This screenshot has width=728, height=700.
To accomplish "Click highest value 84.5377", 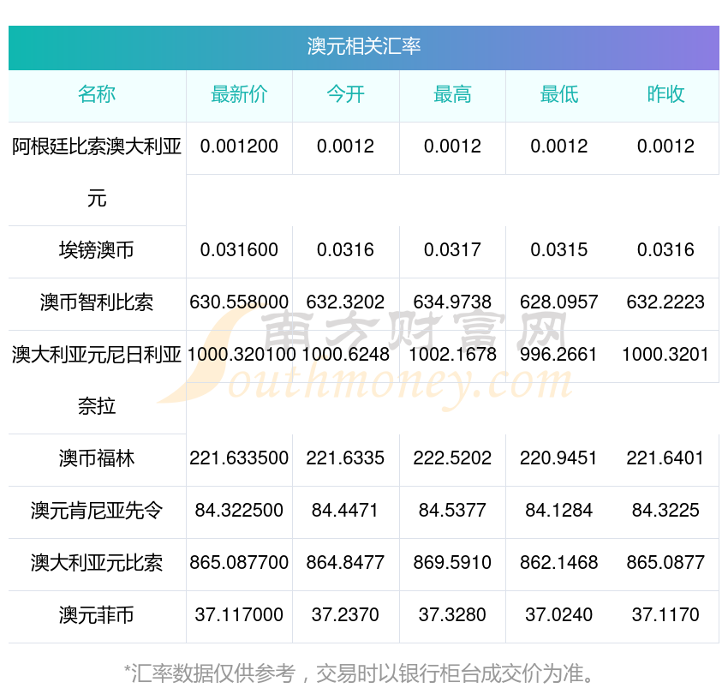I will pos(452,511).
